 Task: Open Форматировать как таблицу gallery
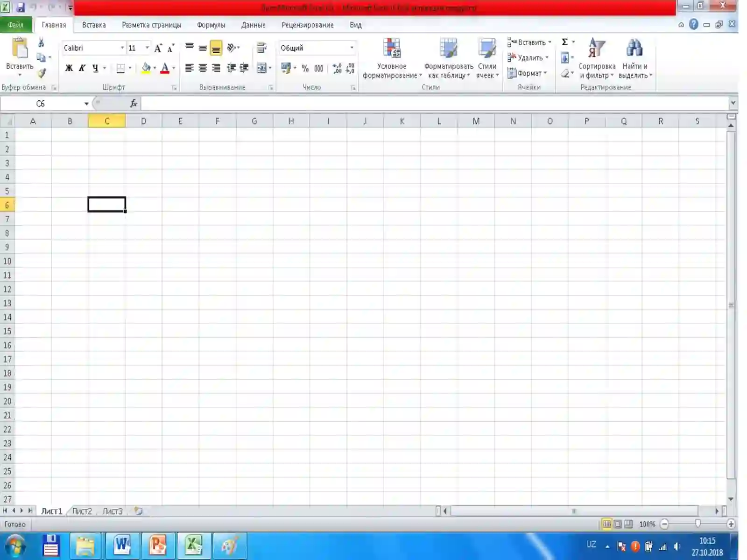coord(449,58)
